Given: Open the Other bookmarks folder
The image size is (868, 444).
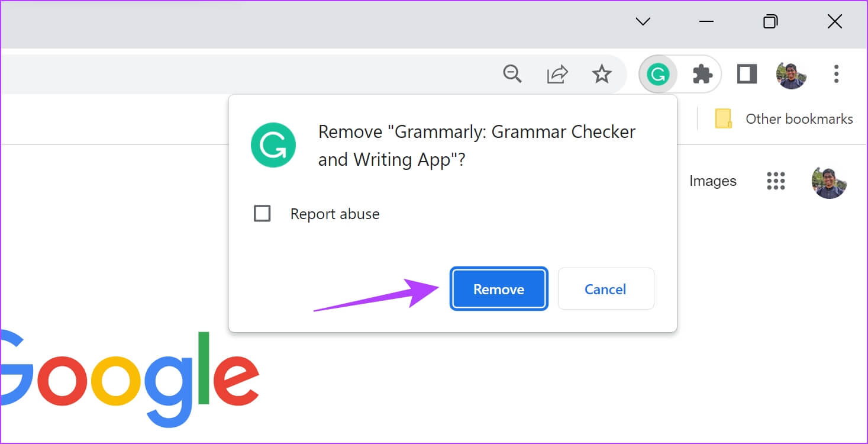Looking at the screenshot, I should pyautogui.click(x=784, y=119).
